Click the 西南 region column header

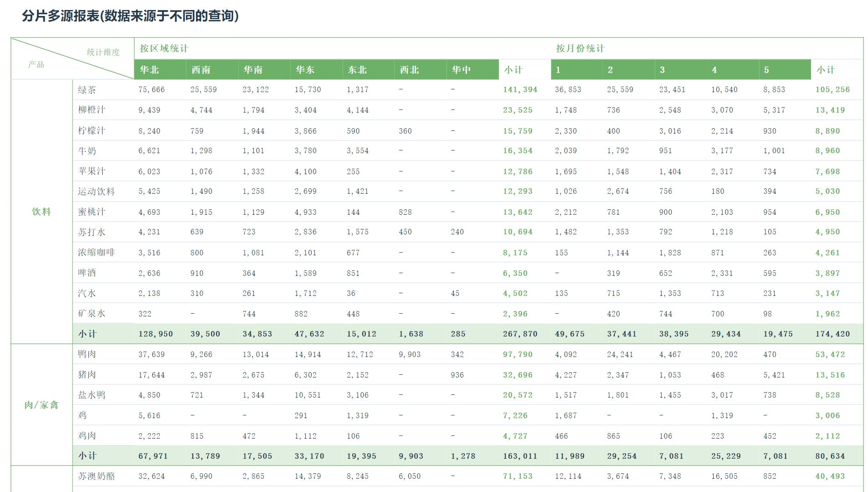click(x=212, y=70)
